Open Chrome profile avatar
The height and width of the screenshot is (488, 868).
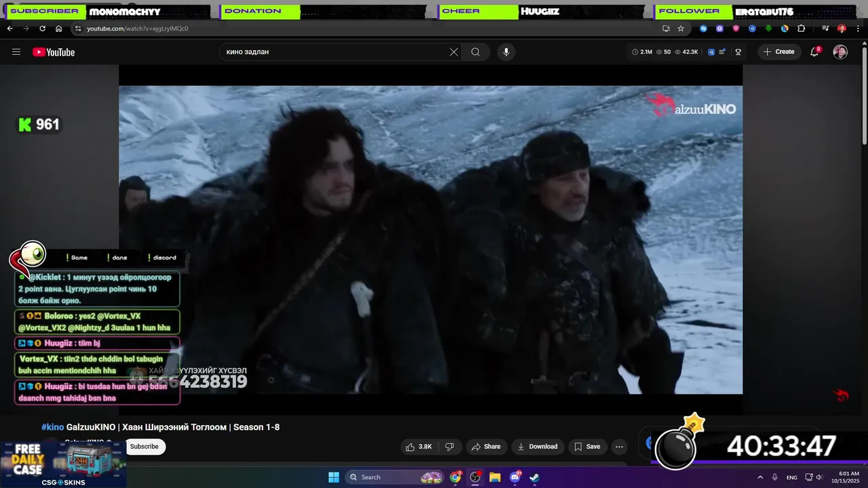[842, 28]
